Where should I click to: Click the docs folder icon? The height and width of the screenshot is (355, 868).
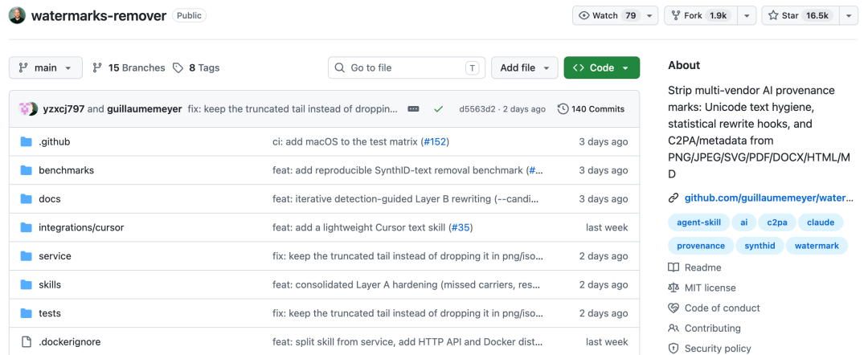tap(26, 198)
